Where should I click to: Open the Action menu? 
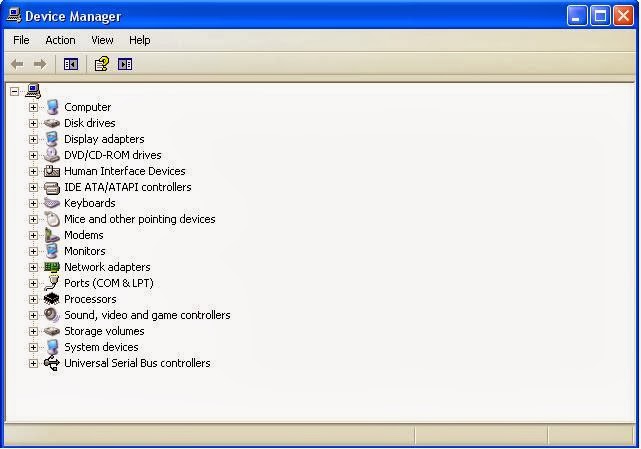[x=61, y=40]
